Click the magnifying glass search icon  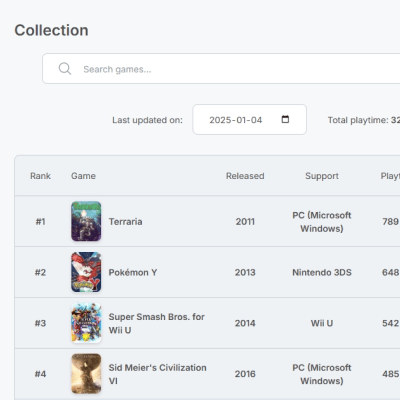(65, 69)
